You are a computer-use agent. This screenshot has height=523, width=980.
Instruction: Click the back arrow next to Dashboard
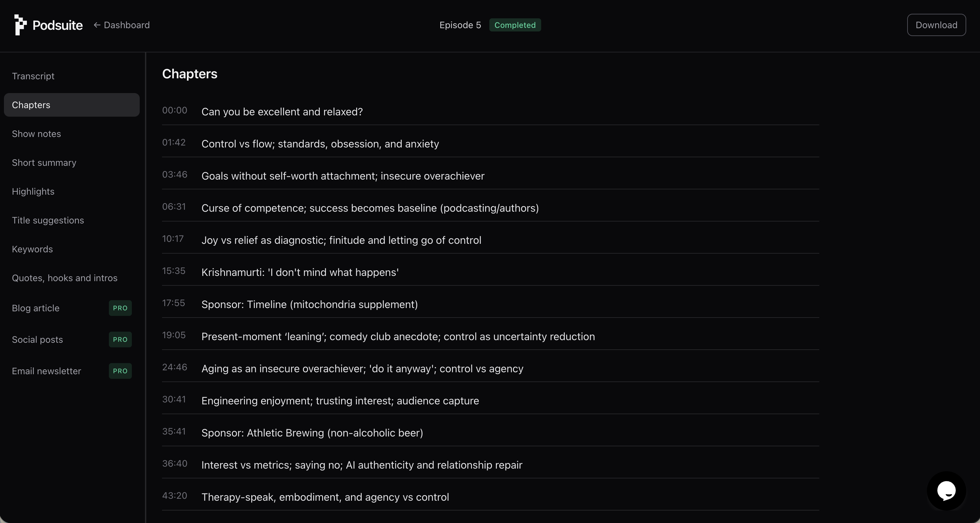click(97, 25)
